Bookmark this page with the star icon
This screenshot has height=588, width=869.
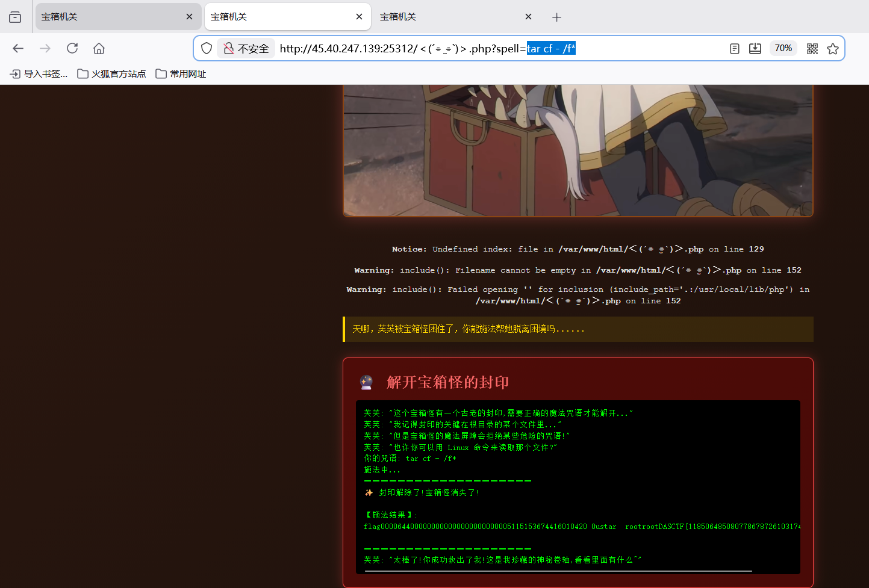point(833,48)
